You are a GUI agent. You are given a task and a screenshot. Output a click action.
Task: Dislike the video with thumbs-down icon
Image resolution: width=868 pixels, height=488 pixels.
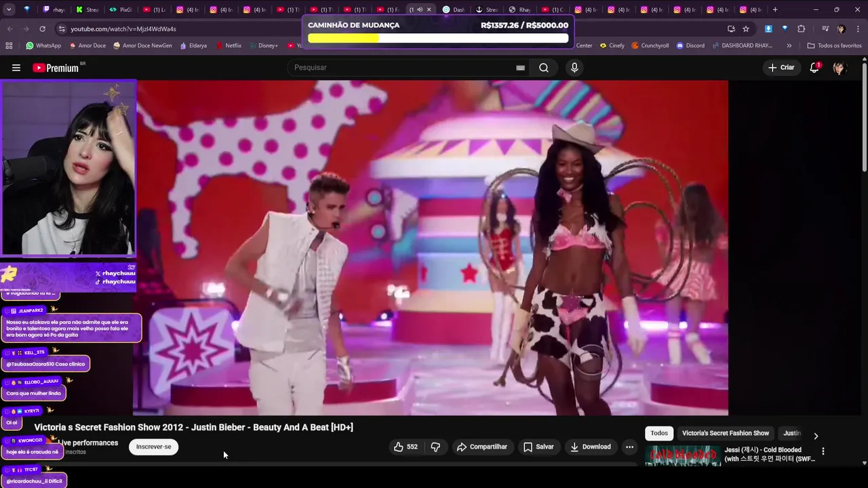click(x=435, y=447)
